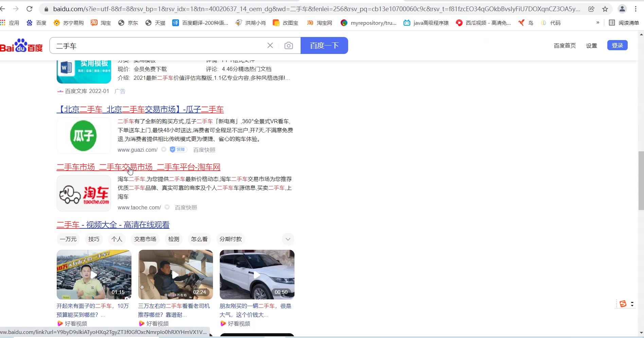The height and width of the screenshot is (338, 644).
Task: Open the 淘宝 bookmark
Action: click(101, 23)
